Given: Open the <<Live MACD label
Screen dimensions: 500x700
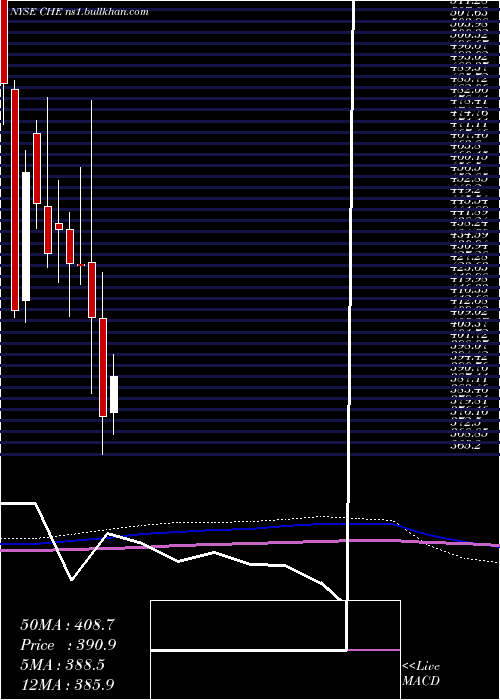Looking at the screenshot, I should [421, 673].
